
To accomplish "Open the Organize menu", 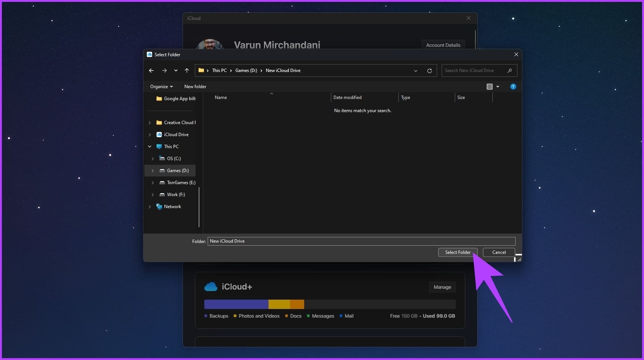I will (161, 87).
